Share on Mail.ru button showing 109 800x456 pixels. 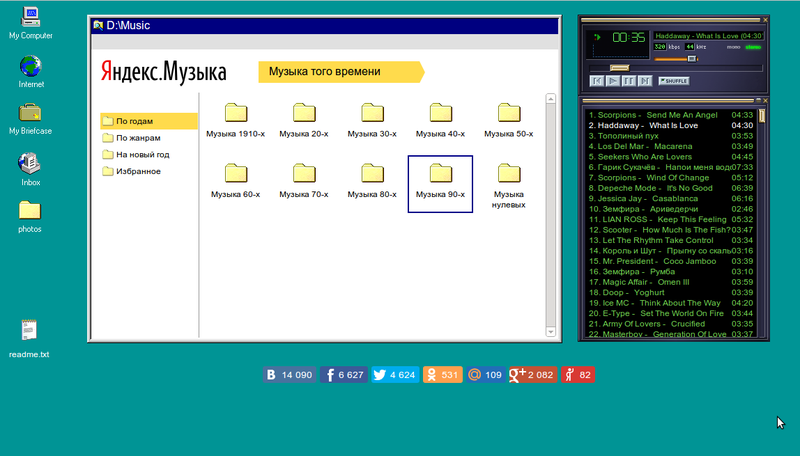(x=485, y=375)
